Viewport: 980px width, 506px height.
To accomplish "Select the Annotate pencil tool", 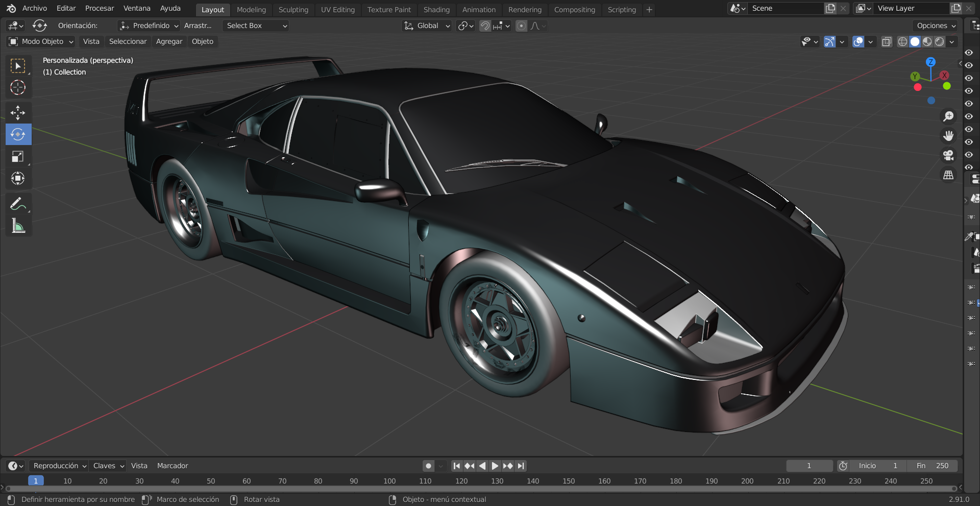I will click(x=18, y=204).
